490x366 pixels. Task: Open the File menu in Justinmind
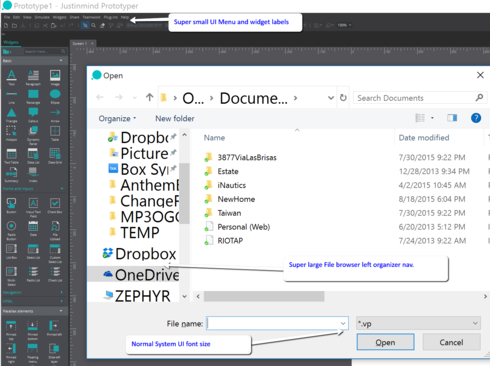[x=7, y=17]
